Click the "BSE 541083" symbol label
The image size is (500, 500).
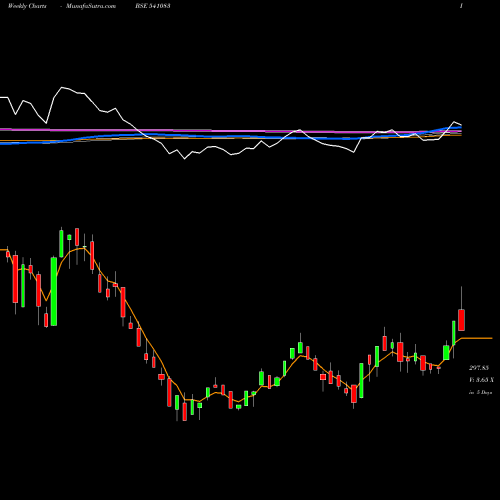[x=153, y=6]
